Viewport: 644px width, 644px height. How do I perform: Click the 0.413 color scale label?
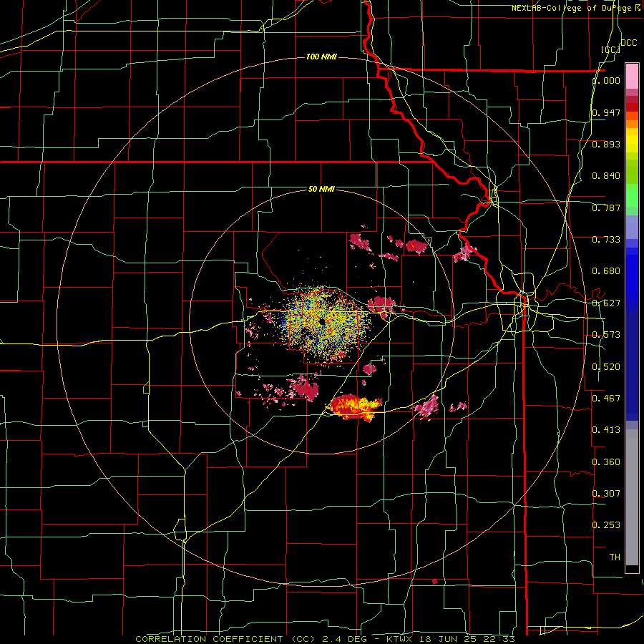coord(606,430)
